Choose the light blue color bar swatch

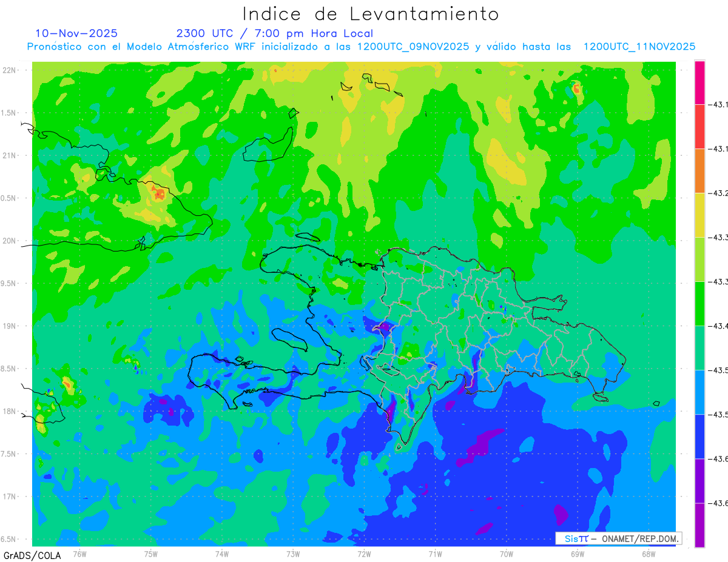(699, 392)
